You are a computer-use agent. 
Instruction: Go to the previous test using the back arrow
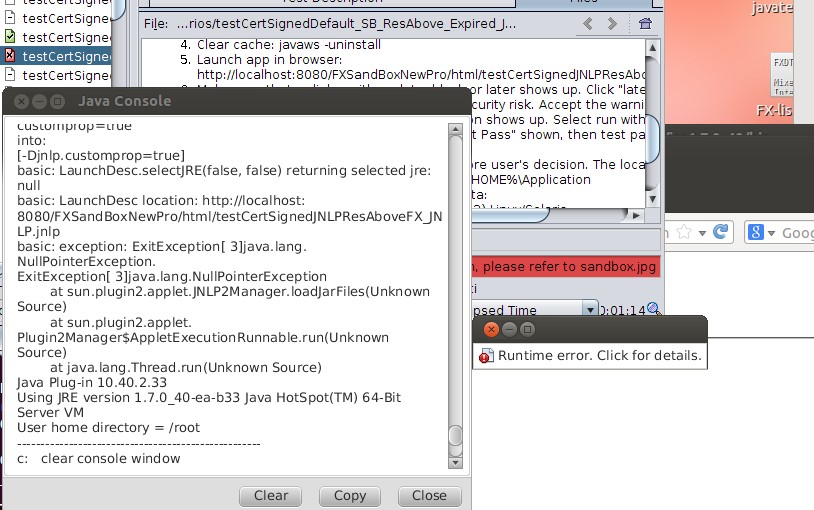[x=588, y=23]
